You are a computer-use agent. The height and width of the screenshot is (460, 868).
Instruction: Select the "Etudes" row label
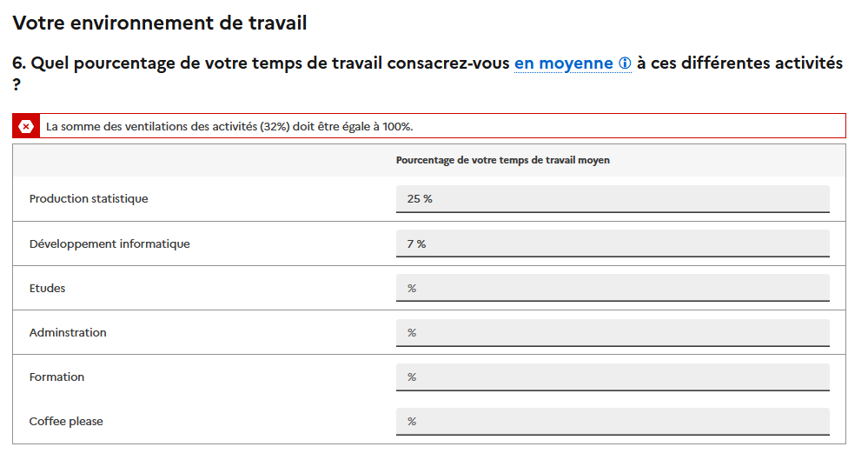[47, 288]
